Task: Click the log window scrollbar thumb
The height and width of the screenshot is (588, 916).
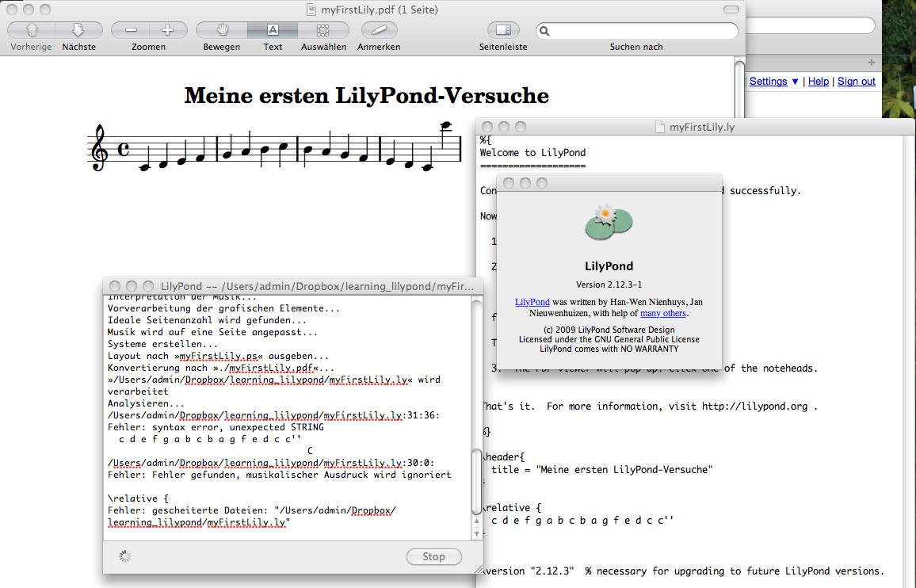Action: [x=477, y=482]
